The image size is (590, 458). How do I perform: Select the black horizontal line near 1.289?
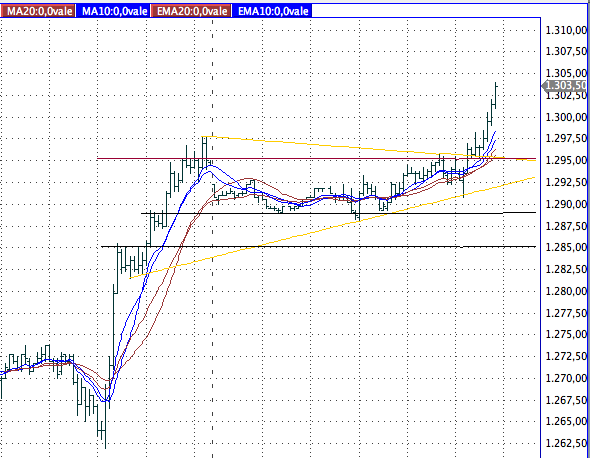click(x=338, y=213)
